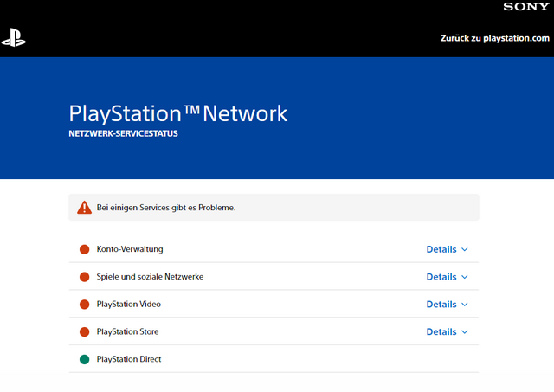The height and width of the screenshot is (392, 554).
Task: Select the PlayStation Video service label
Action: point(129,304)
